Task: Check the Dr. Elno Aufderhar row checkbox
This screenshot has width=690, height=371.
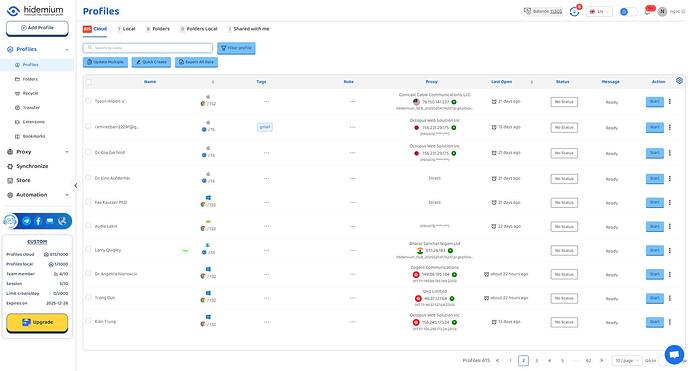Action: pos(88,178)
